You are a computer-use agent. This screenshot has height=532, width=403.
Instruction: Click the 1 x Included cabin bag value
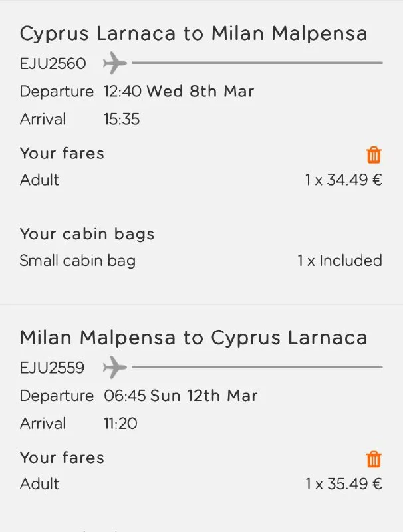[340, 261]
